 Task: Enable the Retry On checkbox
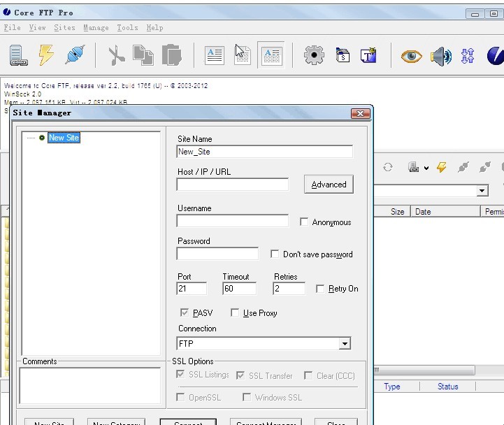[320, 289]
